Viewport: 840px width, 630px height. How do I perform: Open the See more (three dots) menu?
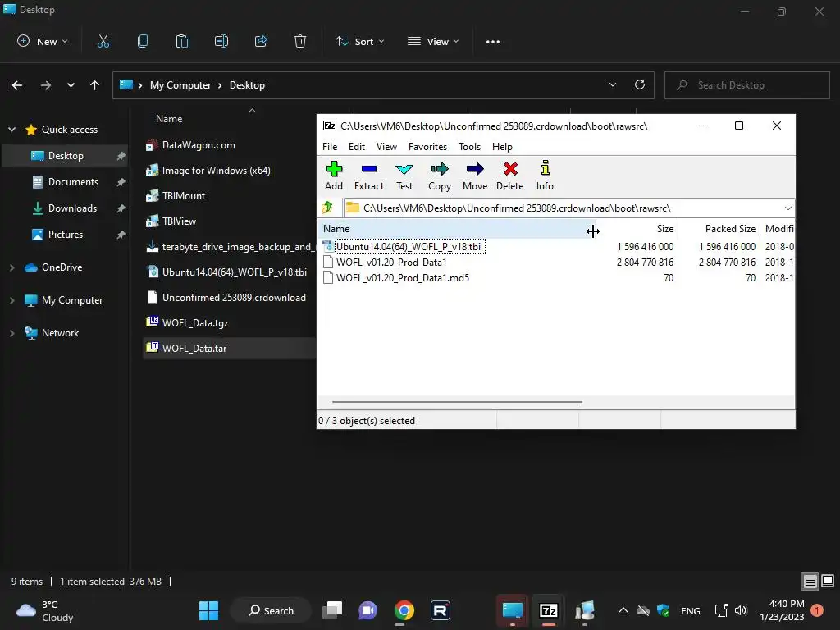click(493, 42)
